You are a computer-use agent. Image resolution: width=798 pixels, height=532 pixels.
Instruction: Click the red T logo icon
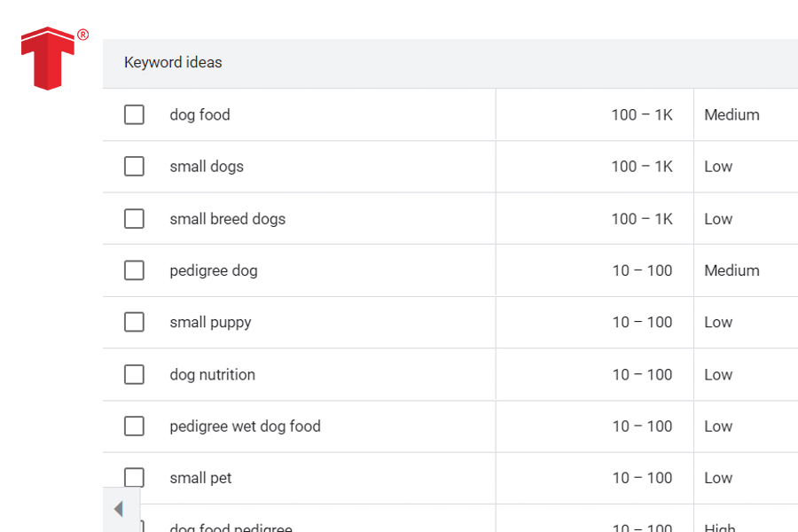[48, 59]
